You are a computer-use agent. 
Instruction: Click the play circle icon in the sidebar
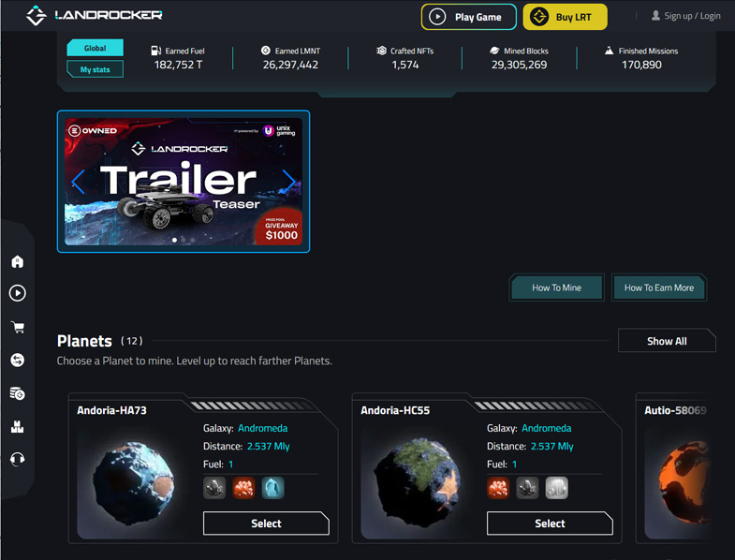tap(18, 294)
